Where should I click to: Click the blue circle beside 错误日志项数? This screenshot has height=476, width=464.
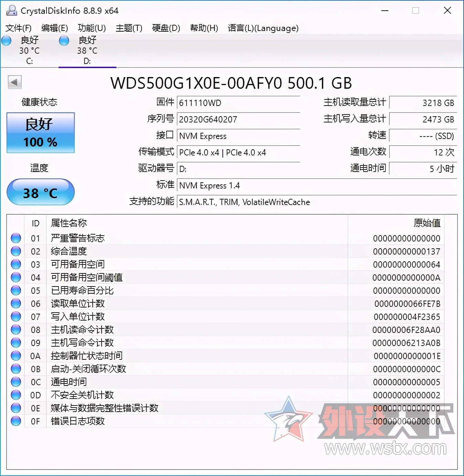pos(15,421)
